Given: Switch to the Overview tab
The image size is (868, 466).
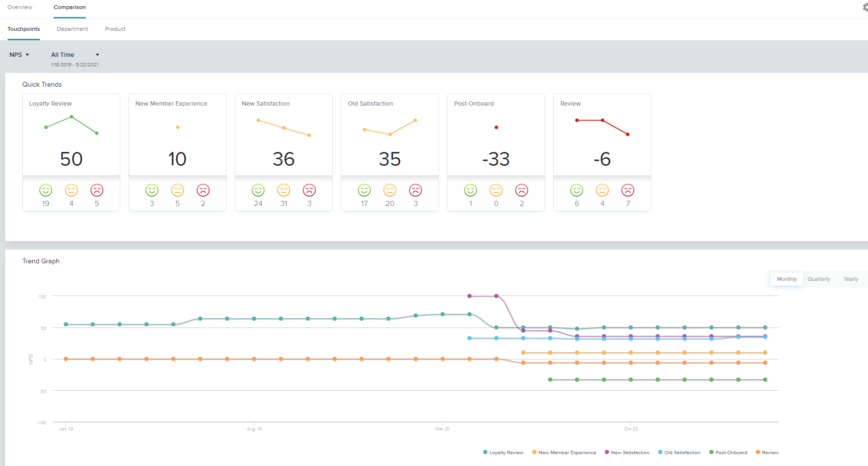Looking at the screenshot, I should (19, 7).
